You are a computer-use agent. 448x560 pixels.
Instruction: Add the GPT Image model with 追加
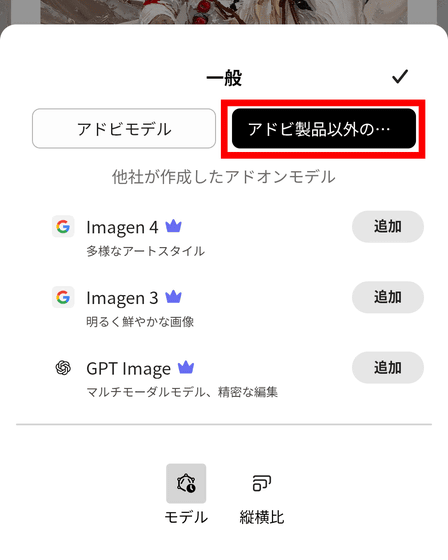388,368
